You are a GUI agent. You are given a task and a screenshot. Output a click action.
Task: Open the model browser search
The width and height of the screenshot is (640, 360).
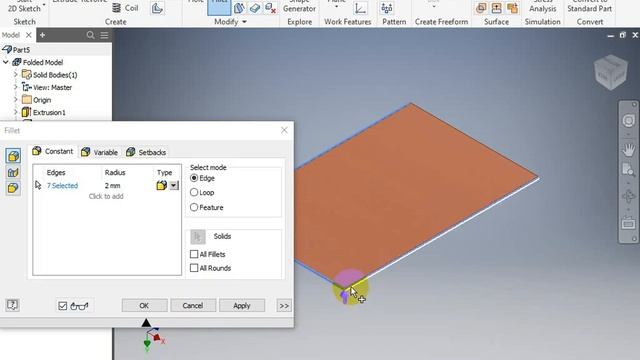tap(91, 35)
